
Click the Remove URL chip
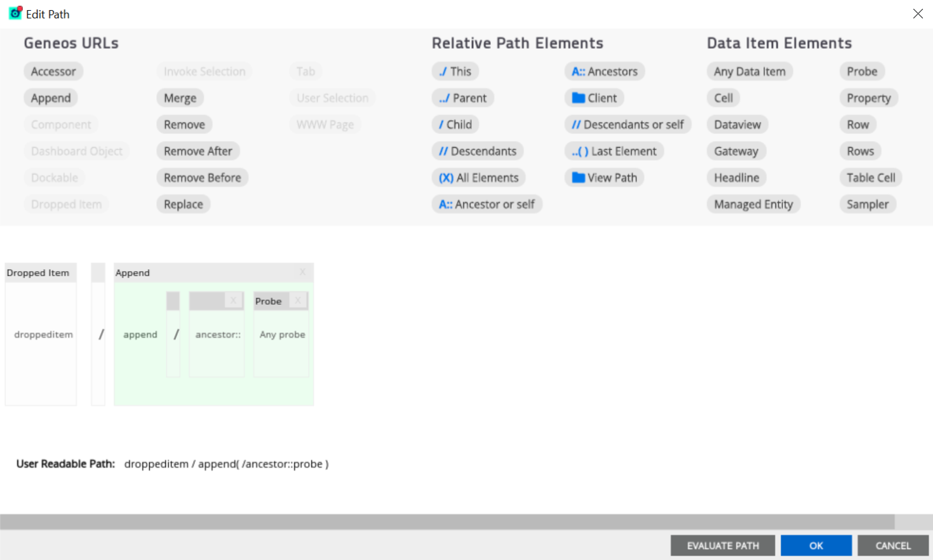[x=184, y=125]
